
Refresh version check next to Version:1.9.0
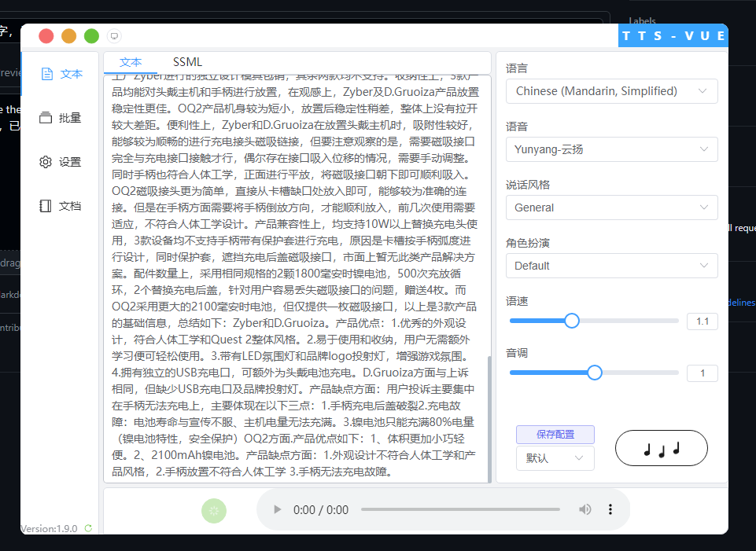coord(87,528)
